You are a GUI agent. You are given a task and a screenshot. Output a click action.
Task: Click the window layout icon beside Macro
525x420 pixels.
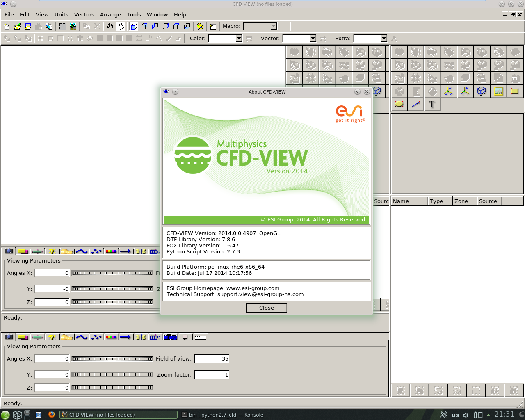tap(213, 26)
